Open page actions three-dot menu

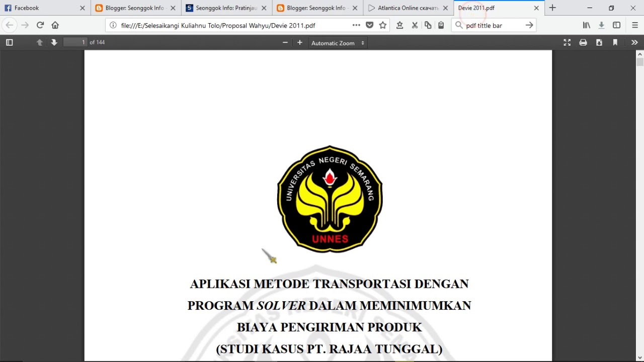(356, 25)
